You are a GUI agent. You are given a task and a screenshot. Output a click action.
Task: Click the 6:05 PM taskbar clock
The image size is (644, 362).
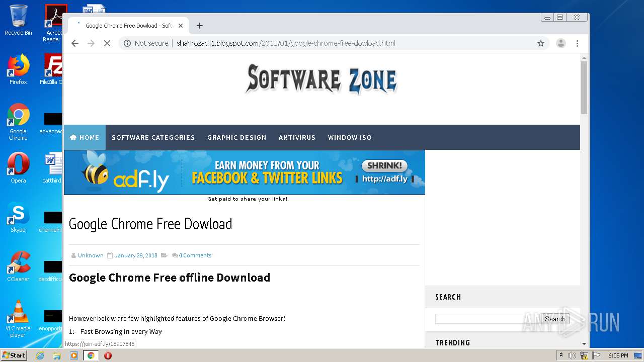tap(618, 355)
